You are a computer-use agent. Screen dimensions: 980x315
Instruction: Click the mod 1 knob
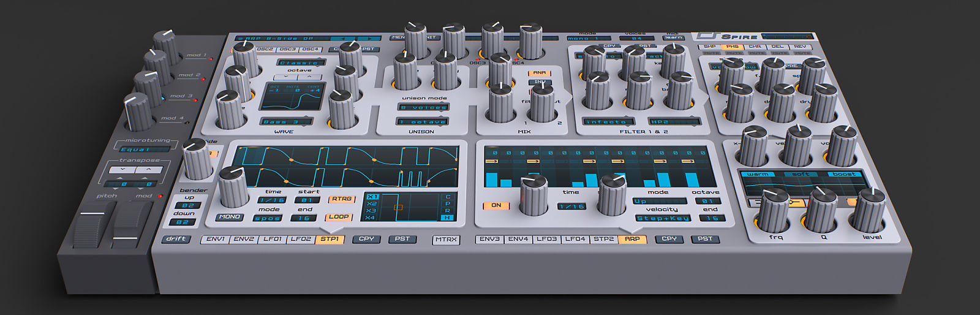(x=166, y=49)
